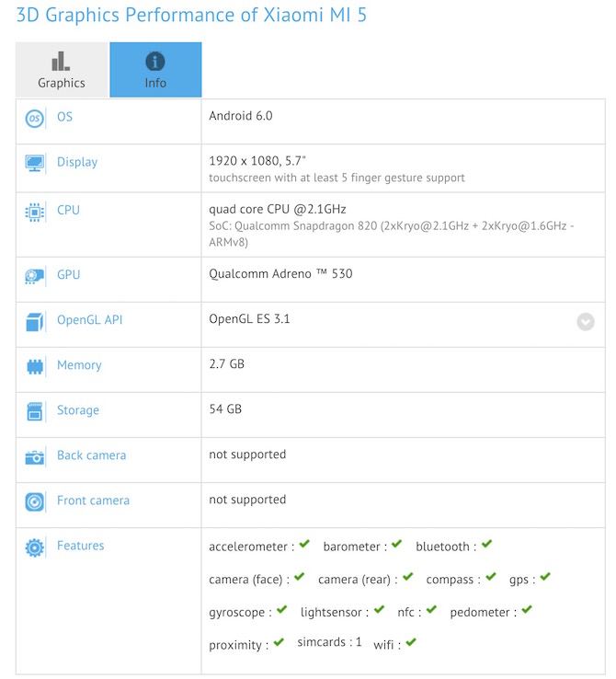Click the 3D Graphics Performance page heading
Viewport: 616px width, 679px height.
coord(191,16)
